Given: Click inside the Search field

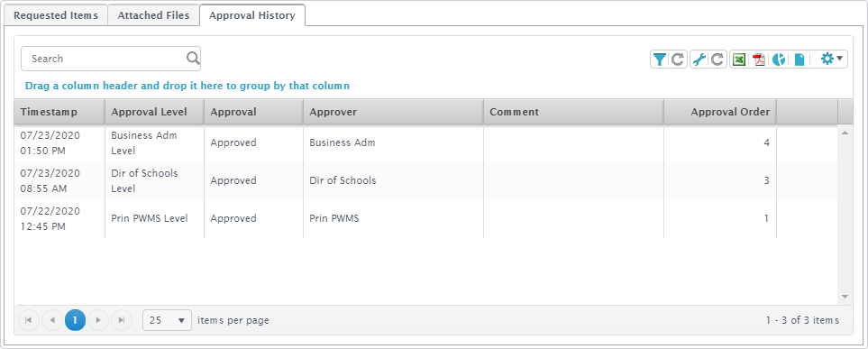Looking at the screenshot, I should point(104,59).
